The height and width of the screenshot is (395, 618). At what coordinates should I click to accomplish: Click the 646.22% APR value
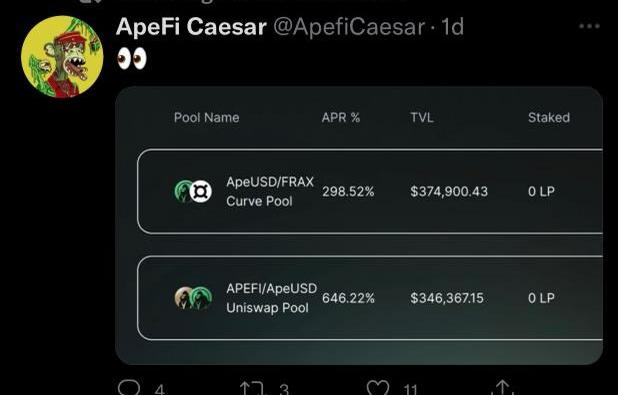pos(348,298)
